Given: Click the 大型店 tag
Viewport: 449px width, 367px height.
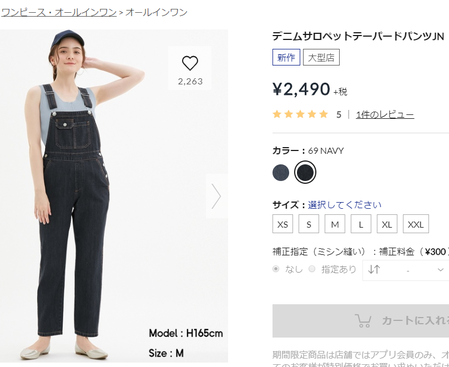Looking at the screenshot, I should point(321,57).
